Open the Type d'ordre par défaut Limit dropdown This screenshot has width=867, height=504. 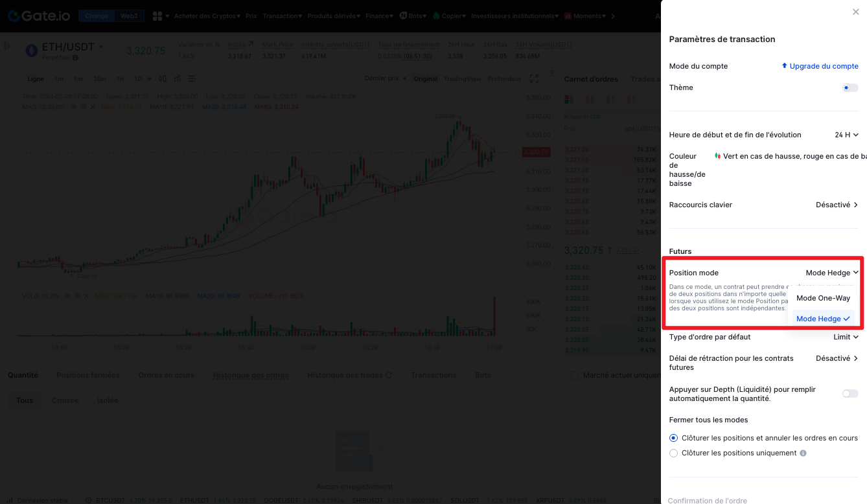[846, 337]
